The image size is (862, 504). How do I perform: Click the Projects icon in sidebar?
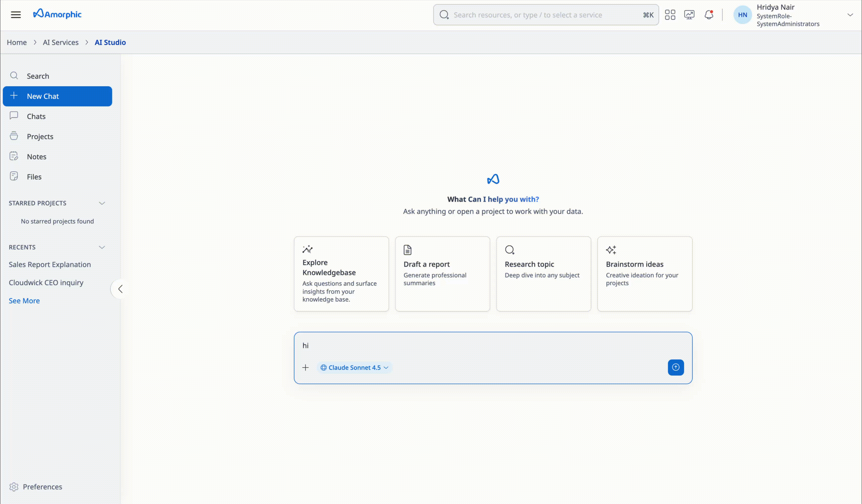[14, 136]
